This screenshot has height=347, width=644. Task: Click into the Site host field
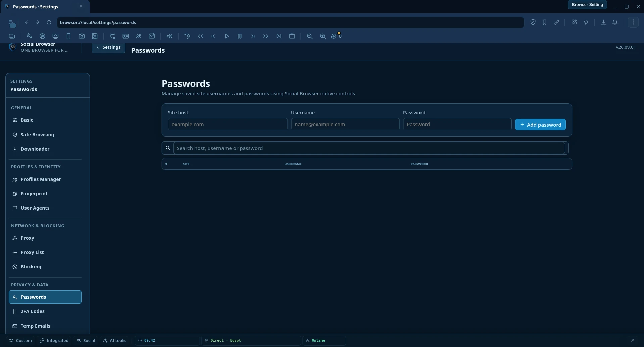228,124
